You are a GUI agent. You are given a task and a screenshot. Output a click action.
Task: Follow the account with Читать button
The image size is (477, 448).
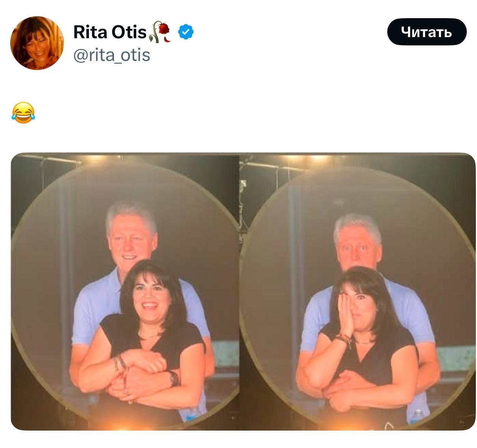[427, 32]
